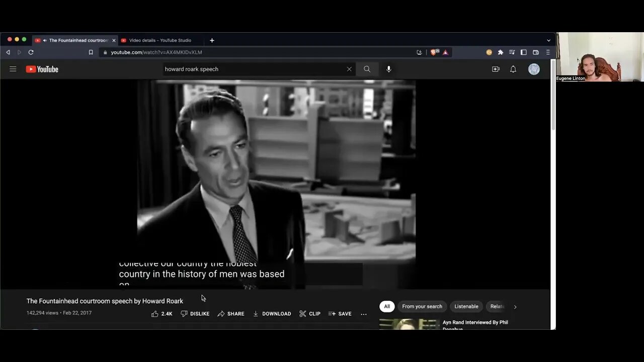
Task: Click the video title text
Action: point(105,301)
